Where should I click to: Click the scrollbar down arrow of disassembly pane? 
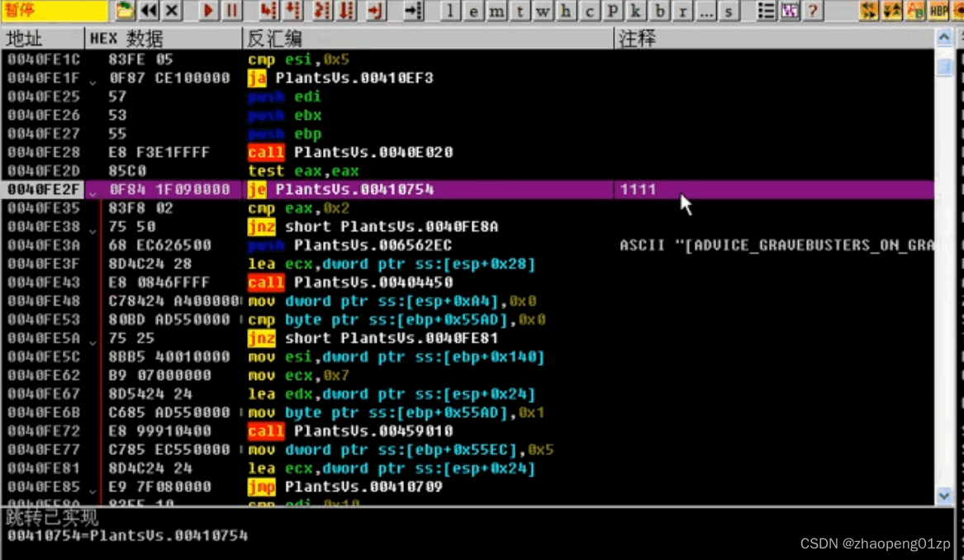coord(943,496)
